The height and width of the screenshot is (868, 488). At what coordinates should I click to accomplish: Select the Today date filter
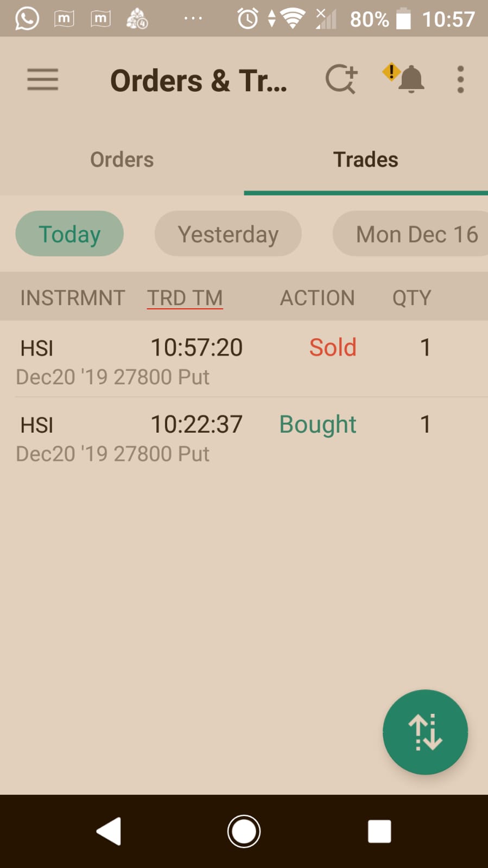point(69,234)
